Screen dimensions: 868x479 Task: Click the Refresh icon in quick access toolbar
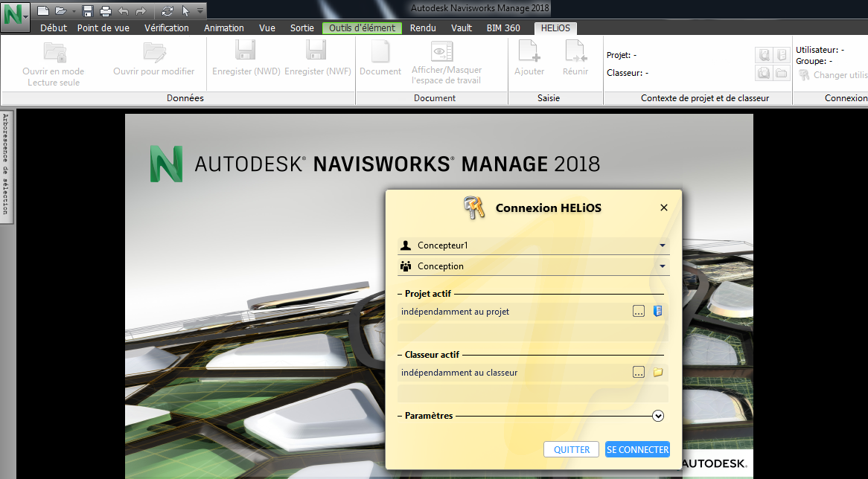coord(167,10)
